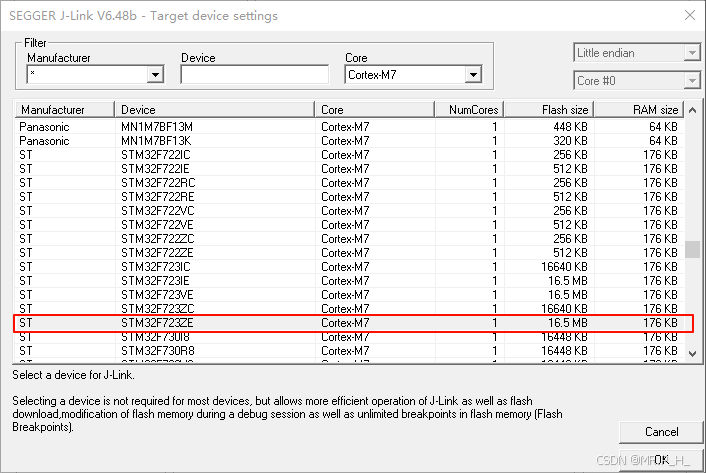Screen dimensions: 706x473
Task: Click the Device filter text field
Action: [254, 75]
